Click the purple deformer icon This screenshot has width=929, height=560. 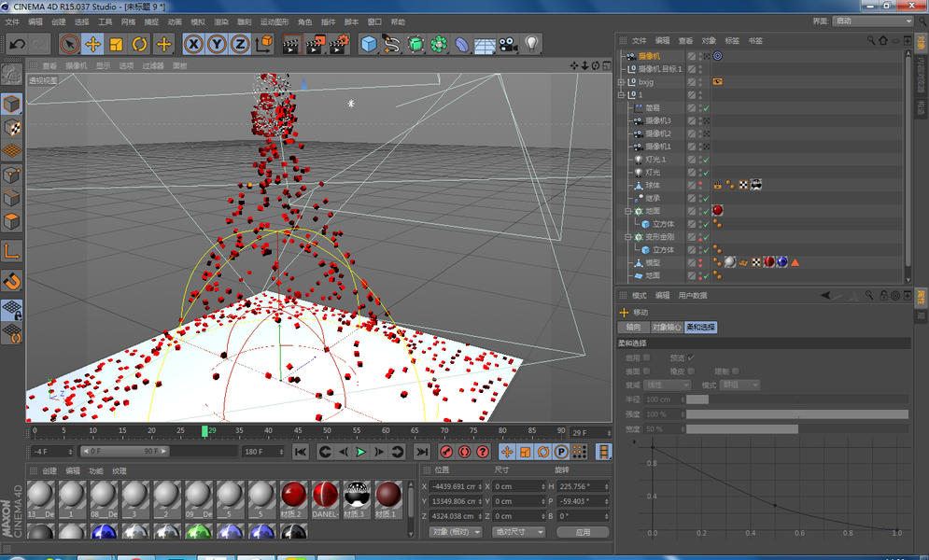point(462,45)
